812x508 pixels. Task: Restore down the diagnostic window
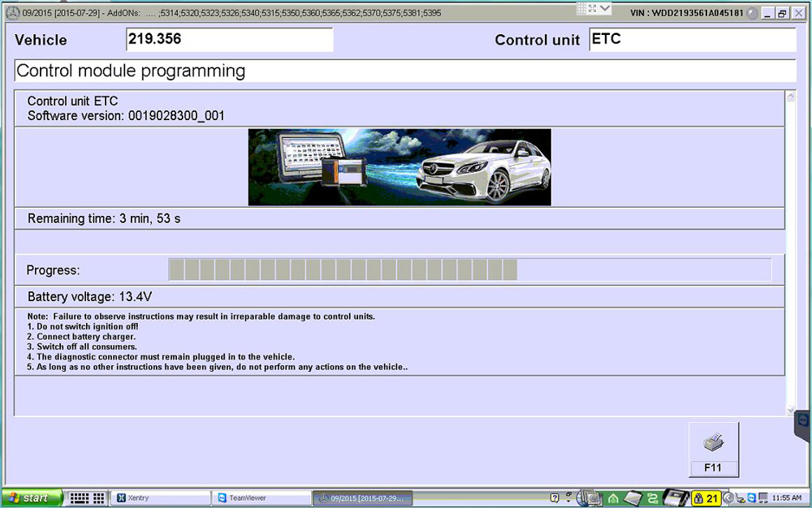pos(783,14)
